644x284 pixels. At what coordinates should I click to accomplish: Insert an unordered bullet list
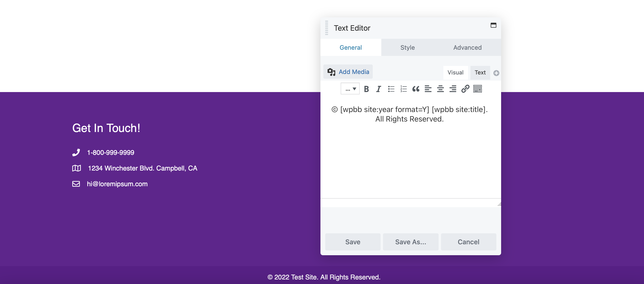coord(391,89)
